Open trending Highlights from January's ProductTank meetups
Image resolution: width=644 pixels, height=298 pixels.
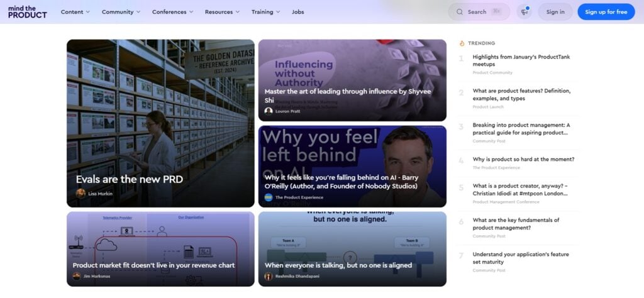[521, 61]
